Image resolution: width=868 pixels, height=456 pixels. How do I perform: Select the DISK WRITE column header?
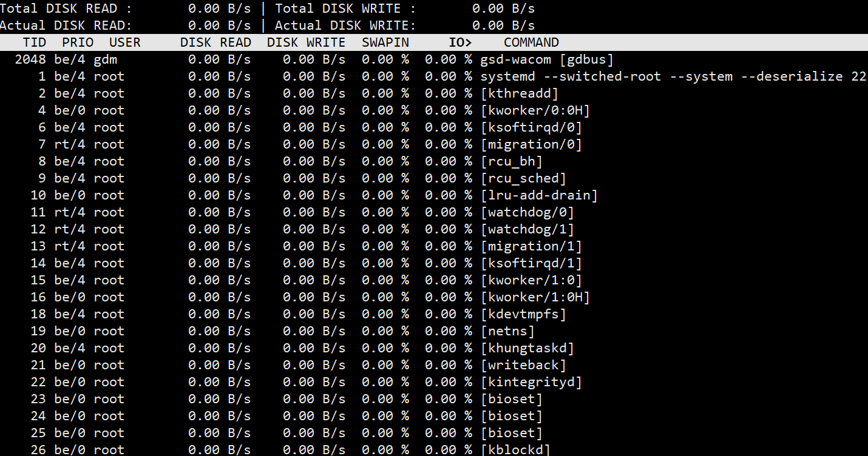306,42
